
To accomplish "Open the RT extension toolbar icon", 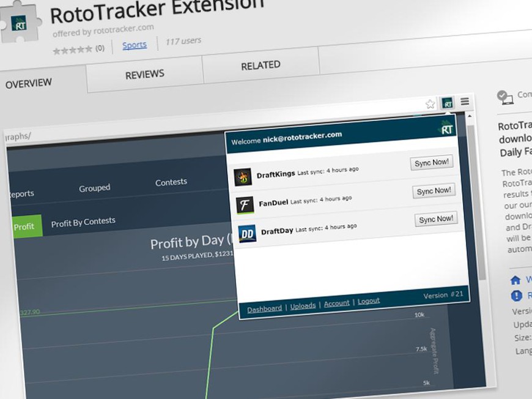I will click(x=447, y=103).
